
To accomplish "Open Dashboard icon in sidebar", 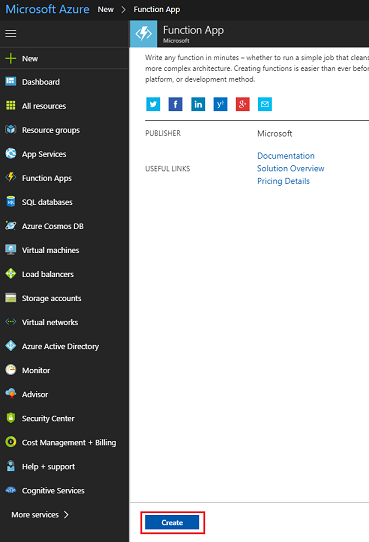I will pyautogui.click(x=11, y=82).
